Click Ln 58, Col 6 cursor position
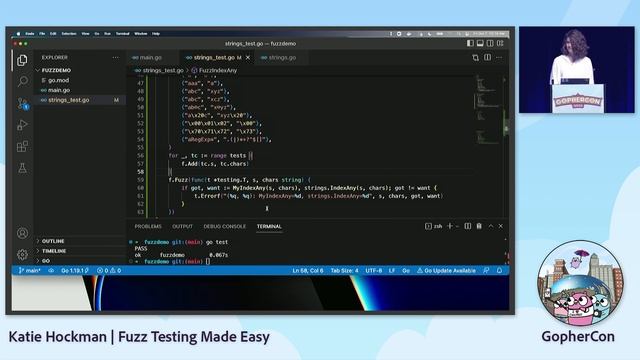 308,271
